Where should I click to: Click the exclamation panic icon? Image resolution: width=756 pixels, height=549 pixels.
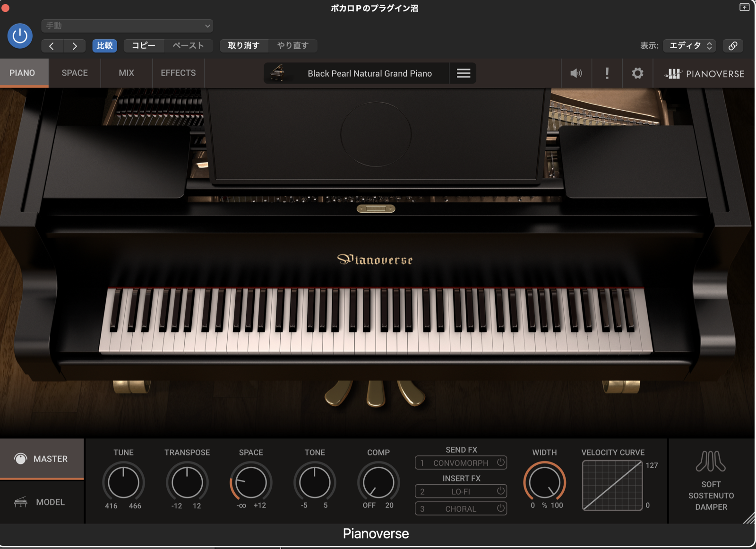click(x=607, y=73)
